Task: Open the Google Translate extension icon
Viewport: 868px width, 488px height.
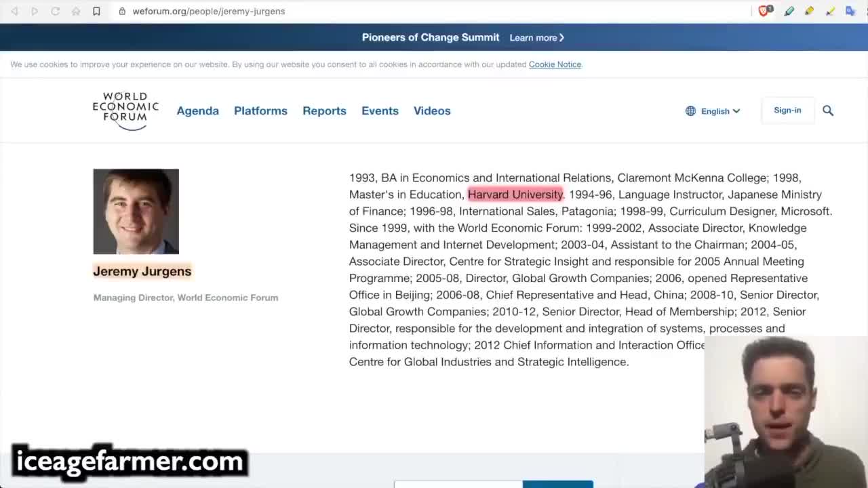Action: [x=851, y=11]
